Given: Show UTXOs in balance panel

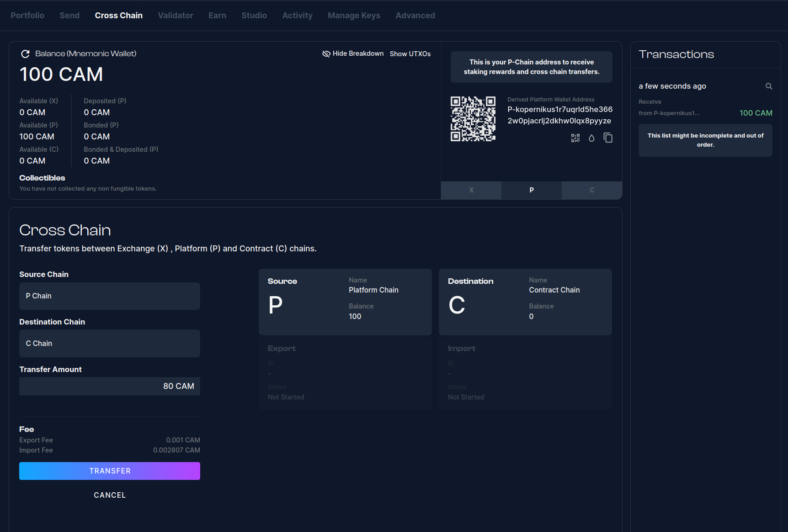Looking at the screenshot, I should 410,54.
